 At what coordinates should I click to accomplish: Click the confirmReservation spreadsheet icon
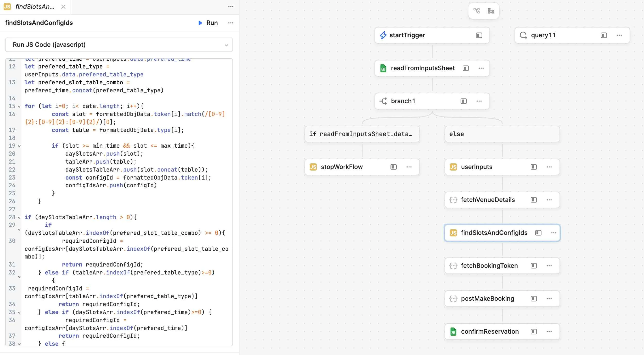tap(453, 332)
